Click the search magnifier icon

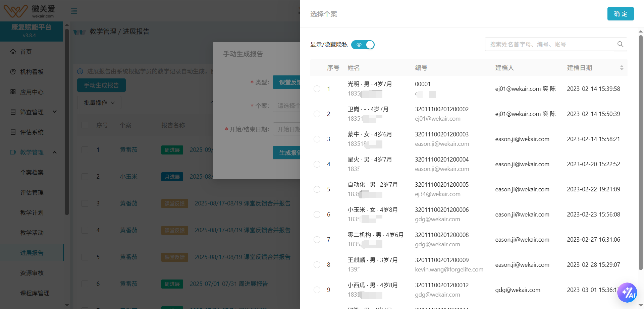point(620,44)
